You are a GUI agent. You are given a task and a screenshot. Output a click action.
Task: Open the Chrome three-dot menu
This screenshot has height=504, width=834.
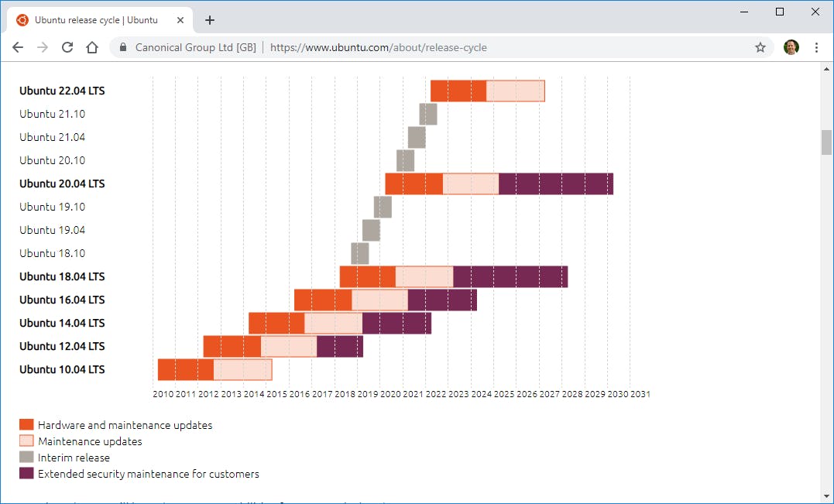(817, 47)
